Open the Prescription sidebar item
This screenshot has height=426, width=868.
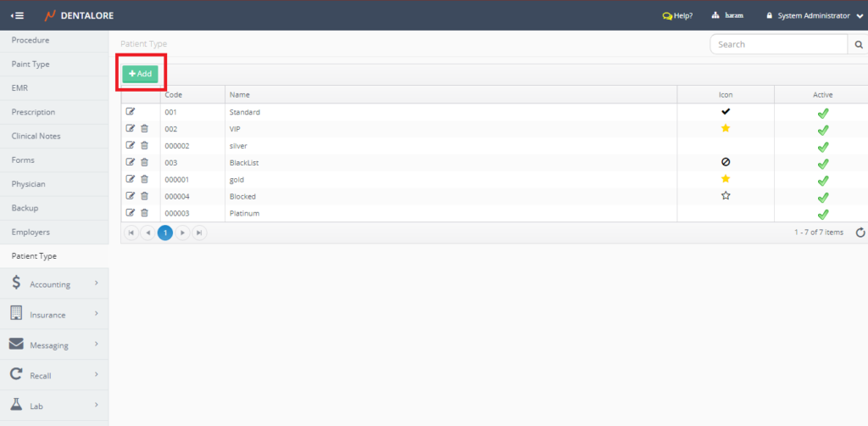point(33,112)
